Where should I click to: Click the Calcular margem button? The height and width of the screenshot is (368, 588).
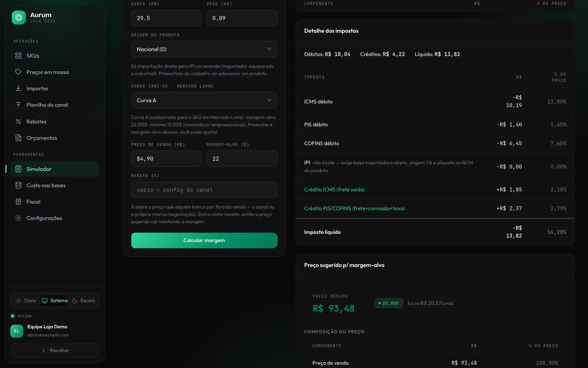click(204, 240)
